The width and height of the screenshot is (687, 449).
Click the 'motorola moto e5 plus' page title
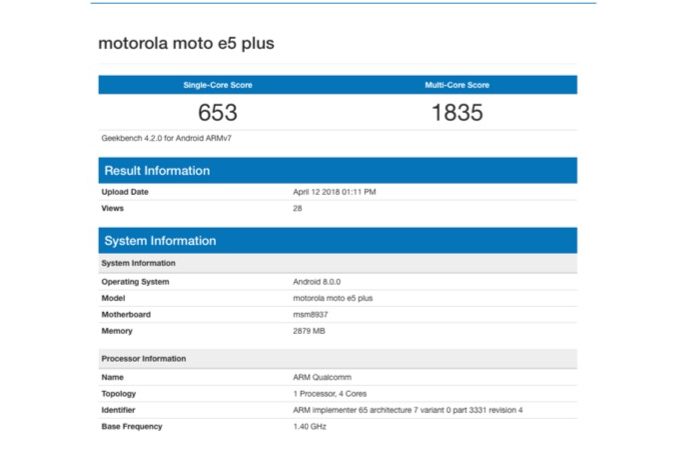coord(185,44)
